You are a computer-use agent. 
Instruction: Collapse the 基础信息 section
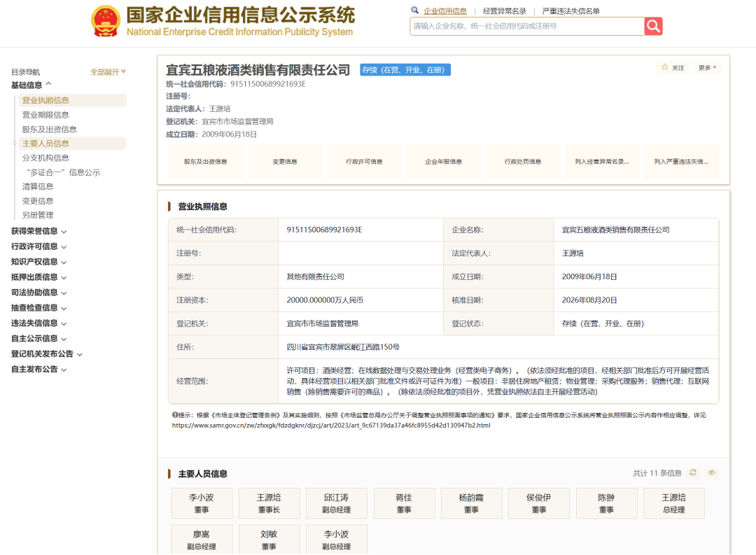31,85
